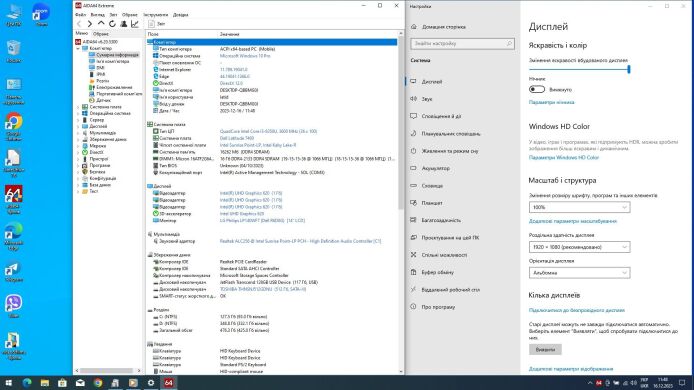Click Dell Latitude motherboard link
Image resolution: width=694 pixels, height=390 pixels.
pyautogui.click(x=237, y=138)
